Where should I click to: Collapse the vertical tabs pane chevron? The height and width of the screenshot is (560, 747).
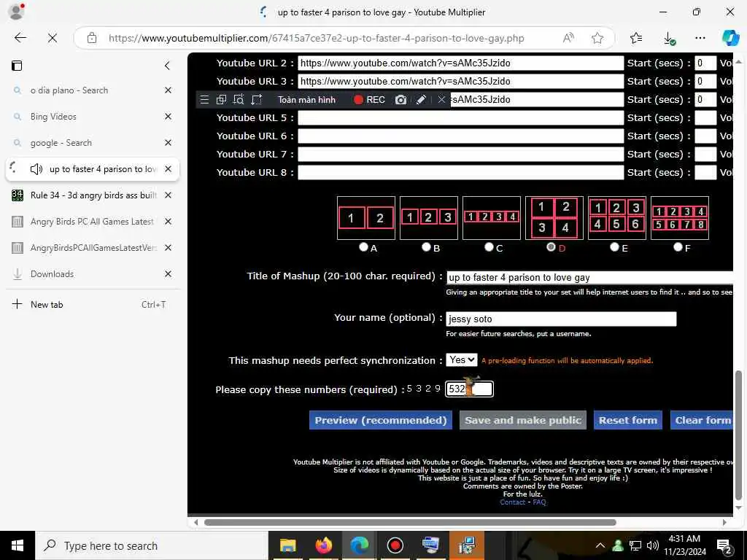click(167, 65)
